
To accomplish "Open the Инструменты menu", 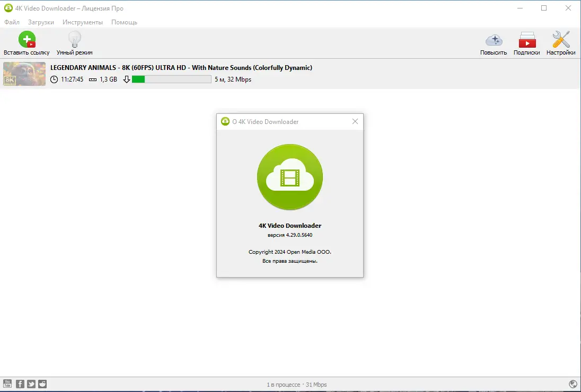I will point(83,22).
